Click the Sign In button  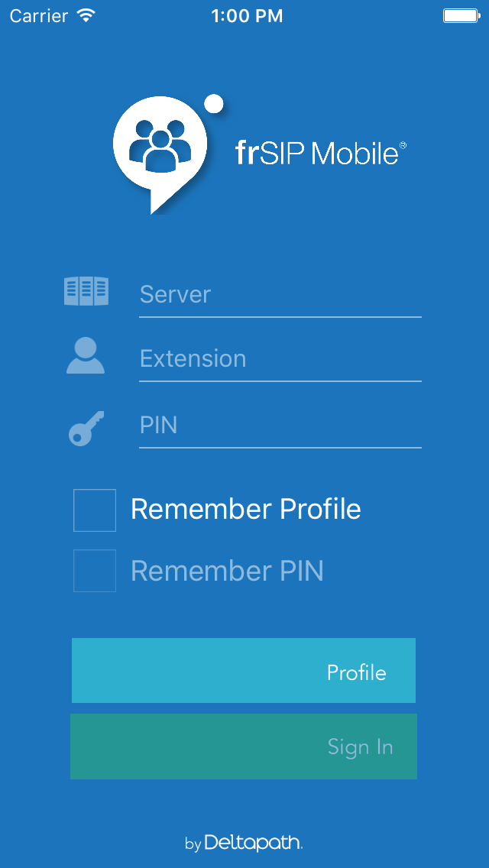coord(244,747)
